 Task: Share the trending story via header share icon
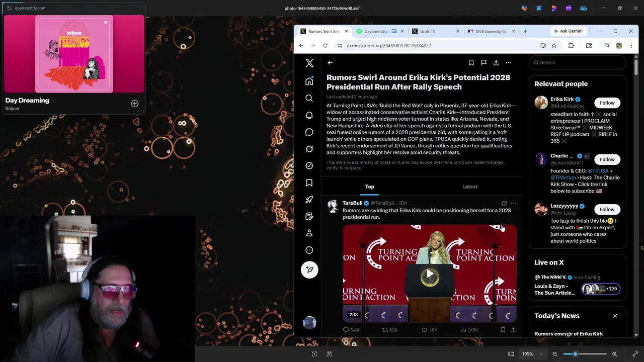496,63
